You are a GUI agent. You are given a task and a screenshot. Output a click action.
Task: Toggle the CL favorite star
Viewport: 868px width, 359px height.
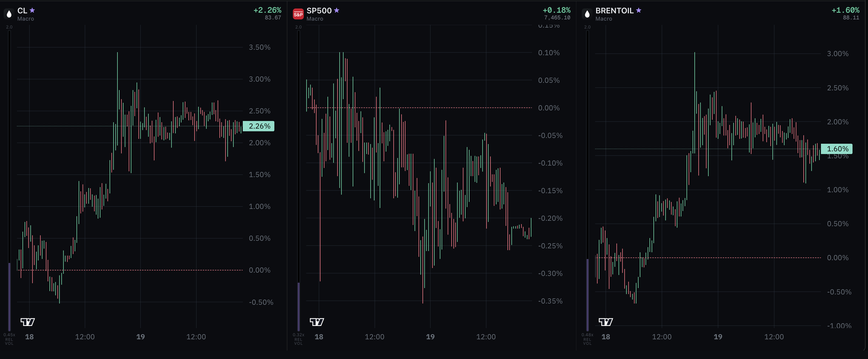tap(32, 10)
